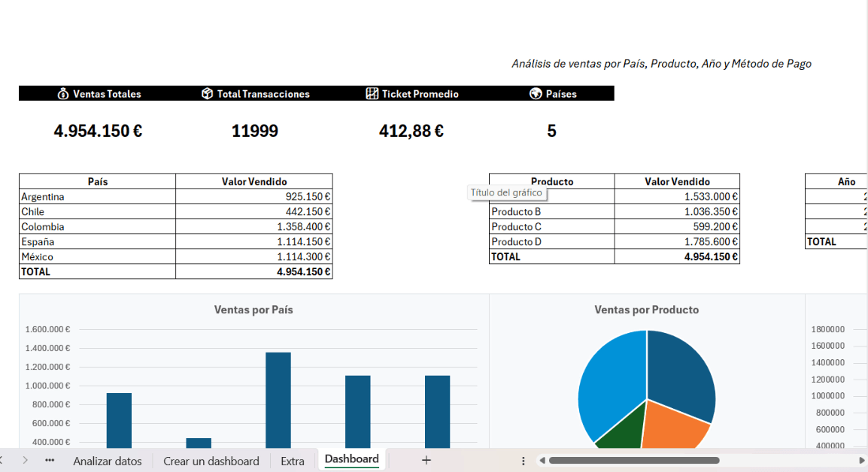Select the TOTAL cell in the Producto table
The height and width of the screenshot is (472, 868).
click(552, 256)
